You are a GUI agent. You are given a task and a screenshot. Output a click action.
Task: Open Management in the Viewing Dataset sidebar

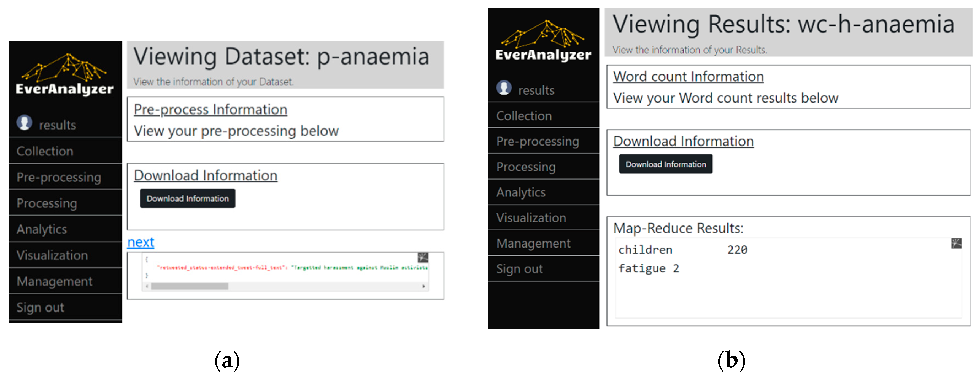(54, 281)
